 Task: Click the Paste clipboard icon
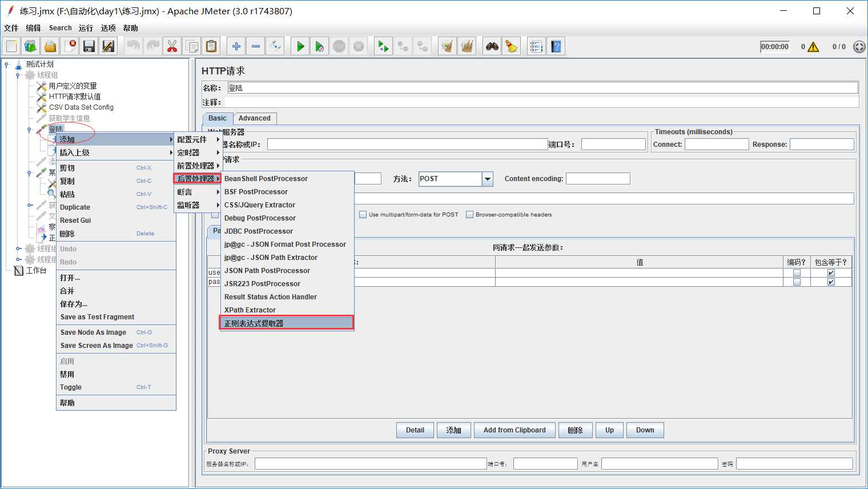(211, 46)
